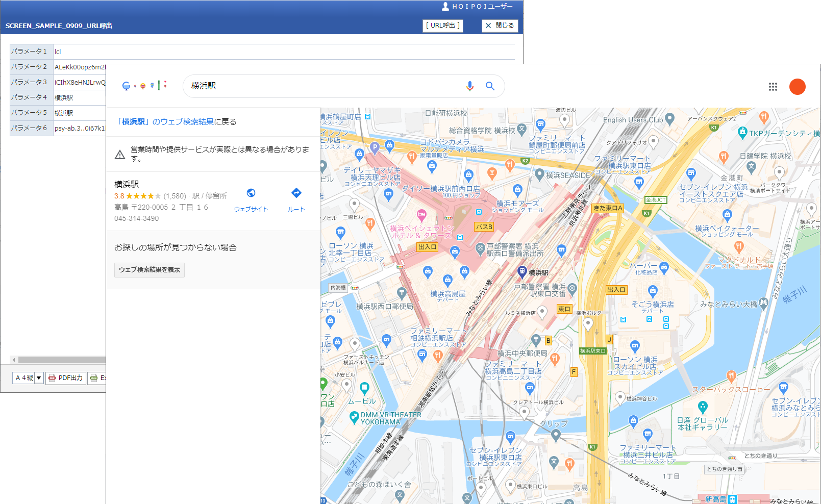Click the HOIPOIユーザー person icon
Image resolution: width=821 pixels, height=504 pixels.
[445, 6]
